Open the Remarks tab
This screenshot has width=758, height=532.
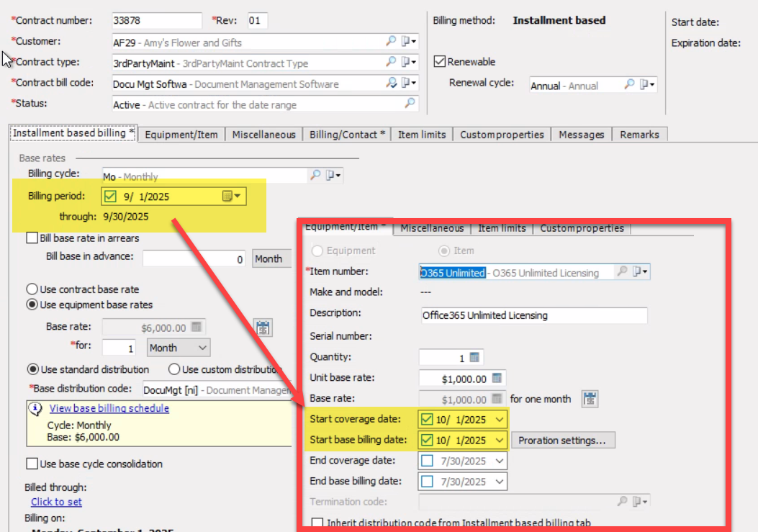tap(639, 135)
